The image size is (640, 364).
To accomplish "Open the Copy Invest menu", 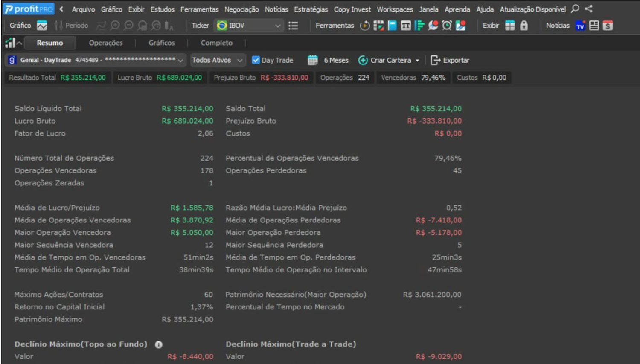I will click(x=352, y=9).
